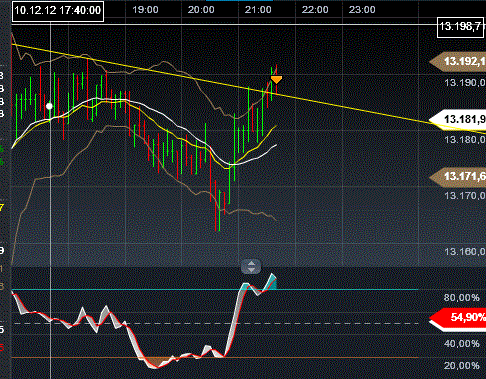
Task: Click the 80,00% oscillator axis label
Action: pos(462,298)
